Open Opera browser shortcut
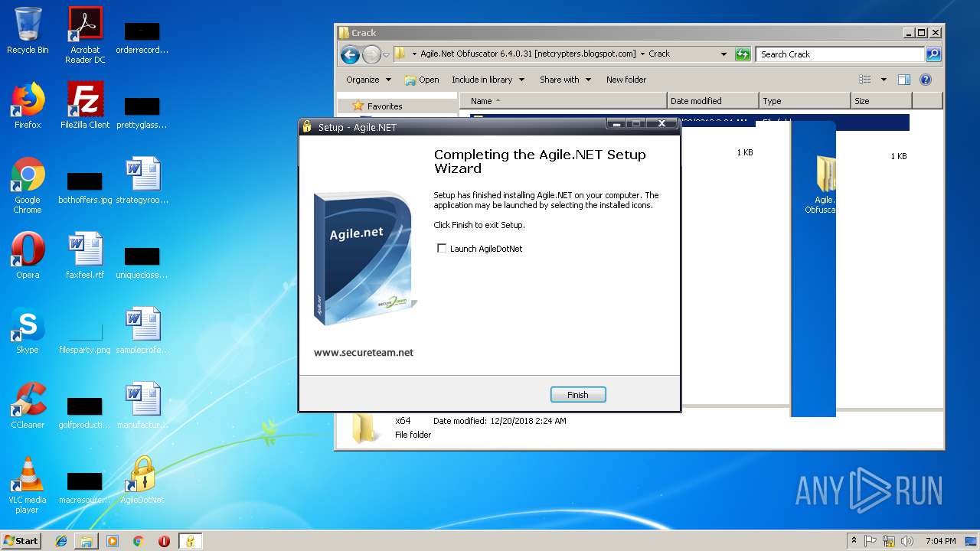 coord(28,256)
